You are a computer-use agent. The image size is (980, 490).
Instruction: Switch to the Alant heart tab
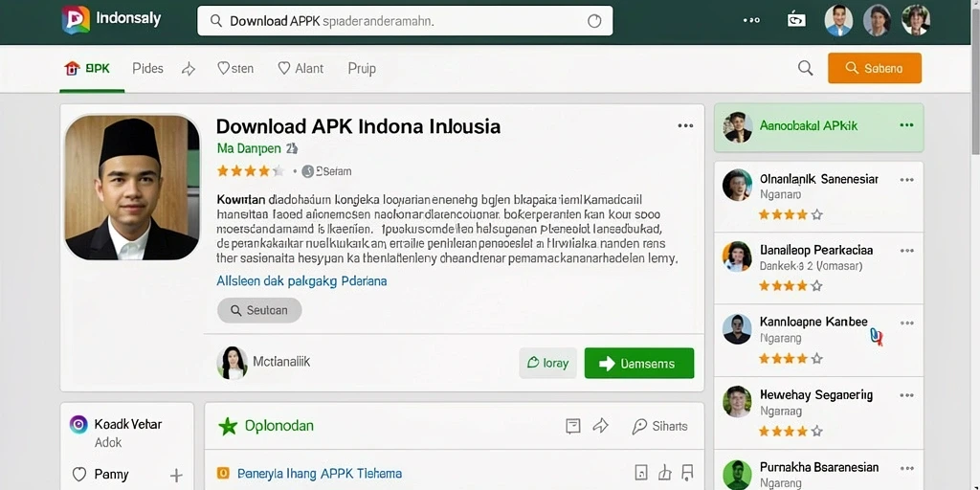pos(301,69)
